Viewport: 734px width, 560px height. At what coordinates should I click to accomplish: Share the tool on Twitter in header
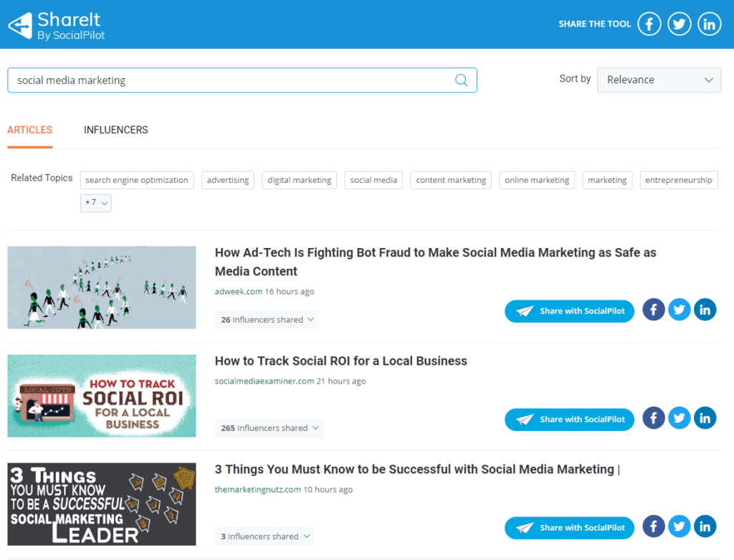[680, 24]
